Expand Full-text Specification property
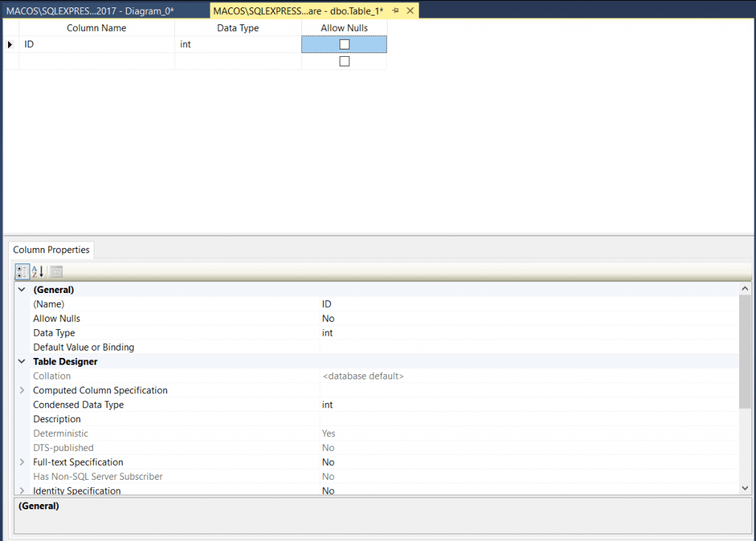This screenshot has height=541, width=756. click(21, 462)
